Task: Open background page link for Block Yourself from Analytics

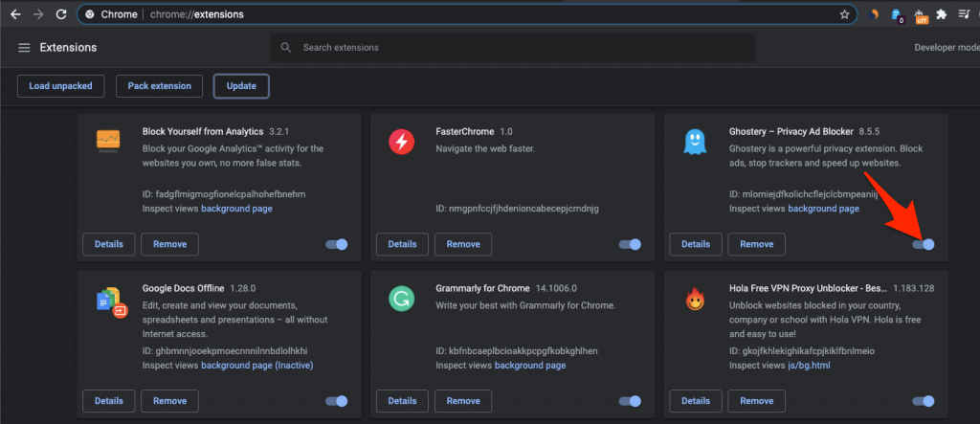Action: [x=237, y=209]
